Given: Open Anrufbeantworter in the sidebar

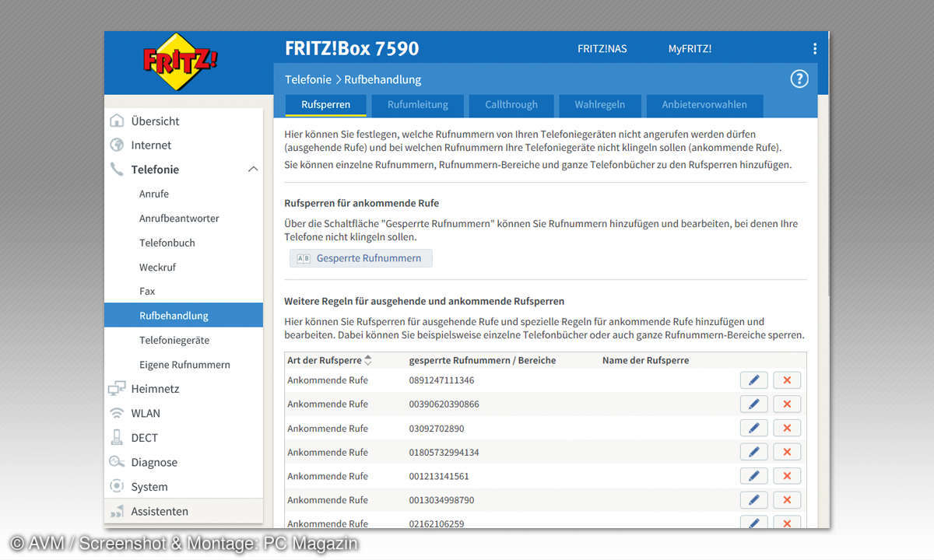Looking at the screenshot, I should point(179,218).
